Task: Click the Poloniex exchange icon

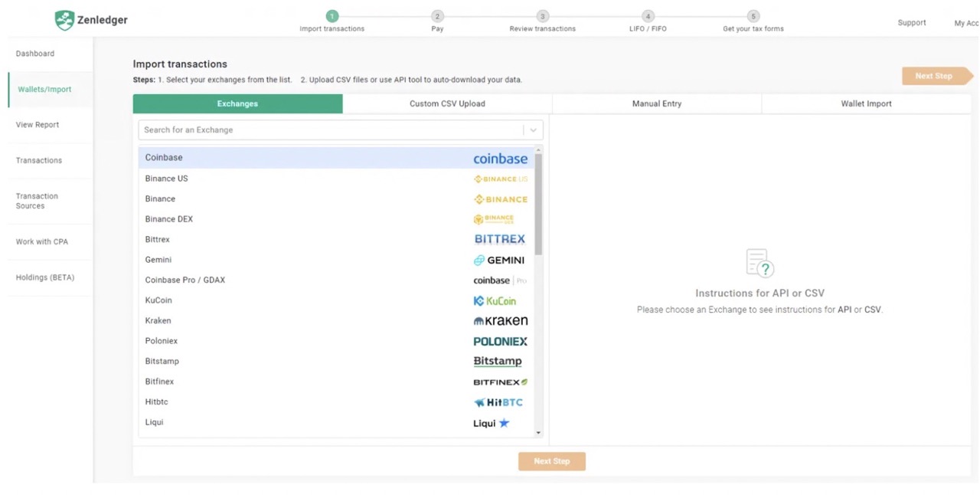Action: (500, 341)
